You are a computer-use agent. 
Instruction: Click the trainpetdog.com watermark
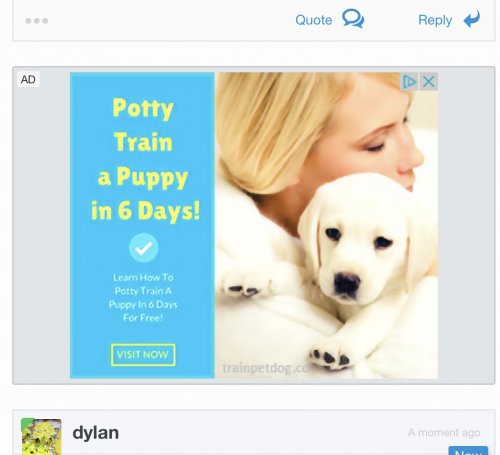click(265, 368)
